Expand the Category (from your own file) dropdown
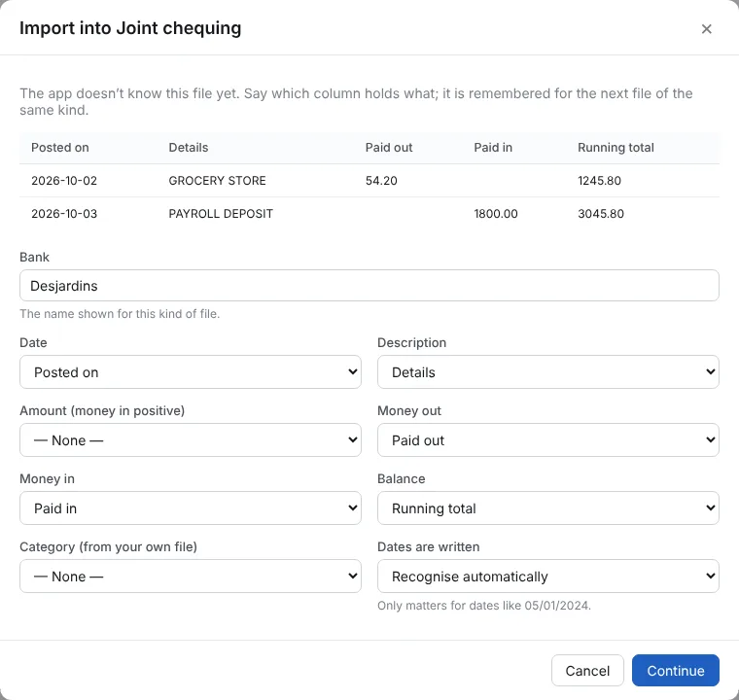Viewport: 739px width, 700px height. [191, 576]
